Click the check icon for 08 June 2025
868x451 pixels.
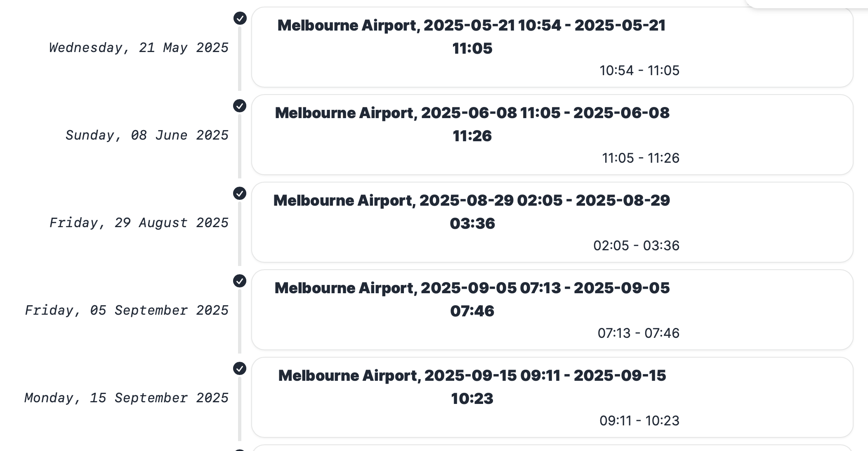[240, 106]
